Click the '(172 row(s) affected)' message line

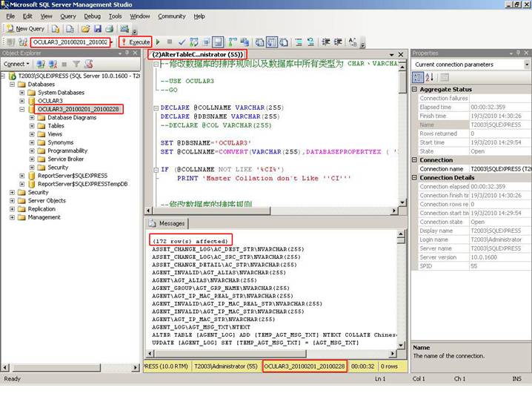[190, 241]
